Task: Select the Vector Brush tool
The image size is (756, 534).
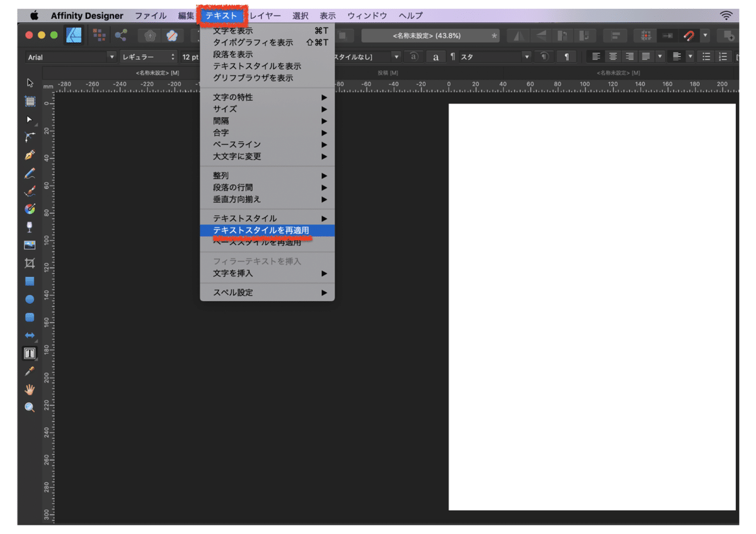Action: coord(30,191)
